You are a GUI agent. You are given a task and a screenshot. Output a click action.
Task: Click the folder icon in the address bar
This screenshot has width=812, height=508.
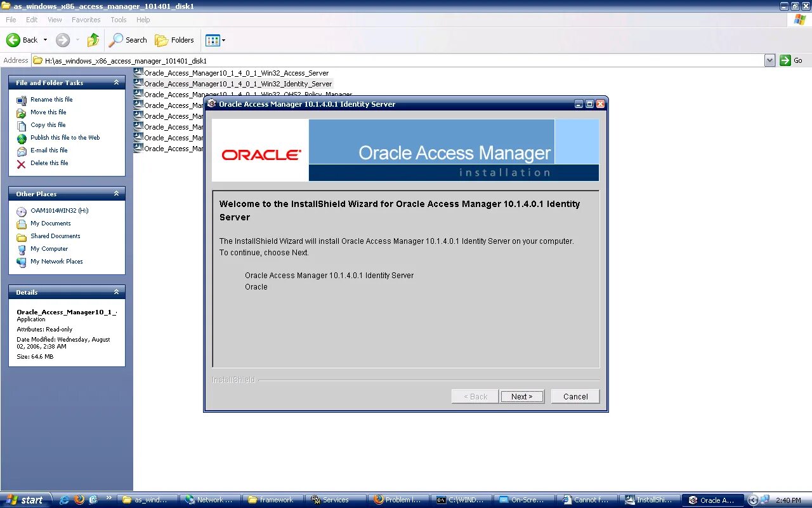38,61
